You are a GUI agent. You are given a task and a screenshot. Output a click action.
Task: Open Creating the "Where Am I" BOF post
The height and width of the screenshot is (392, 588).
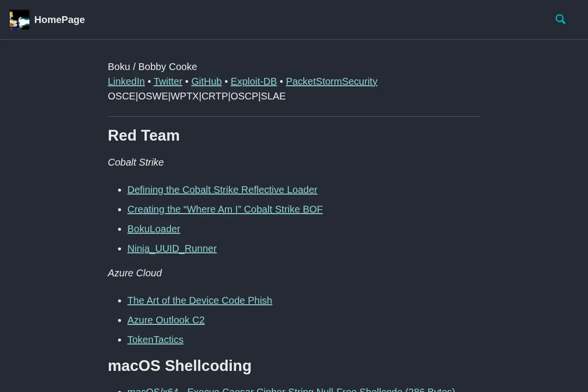tap(225, 209)
